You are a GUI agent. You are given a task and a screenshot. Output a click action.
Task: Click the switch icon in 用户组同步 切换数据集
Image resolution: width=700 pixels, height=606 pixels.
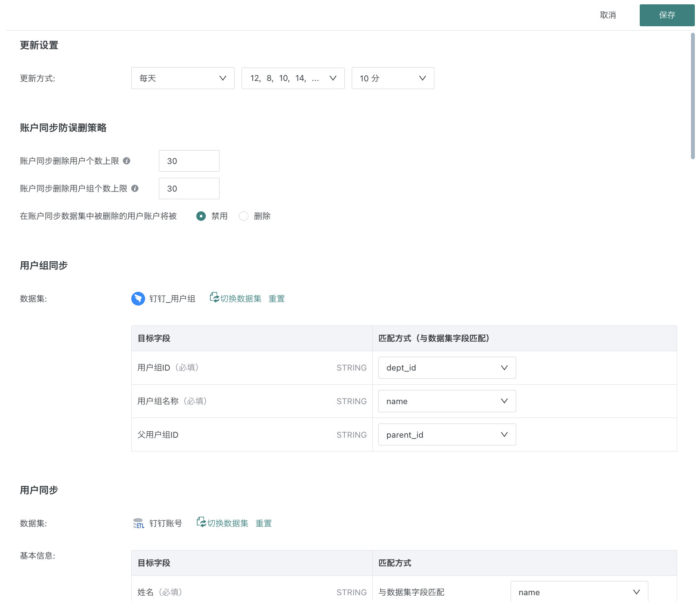[x=214, y=298]
